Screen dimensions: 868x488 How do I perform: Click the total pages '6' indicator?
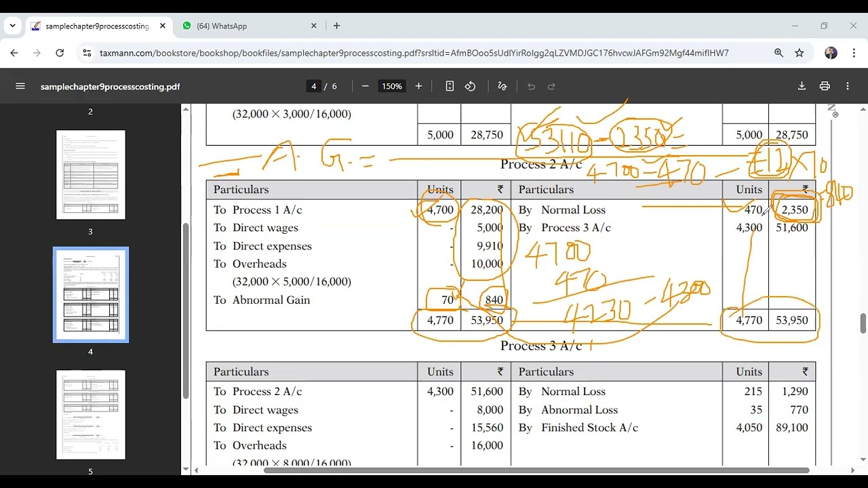[334, 86]
